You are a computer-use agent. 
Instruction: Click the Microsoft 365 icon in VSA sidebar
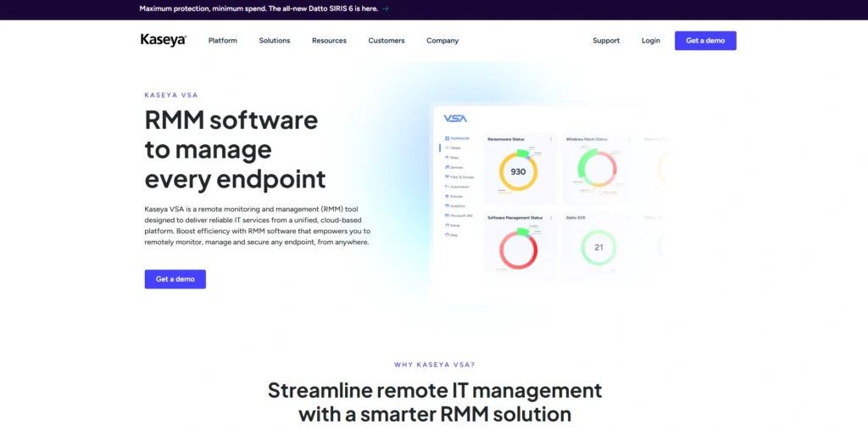pos(448,215)
